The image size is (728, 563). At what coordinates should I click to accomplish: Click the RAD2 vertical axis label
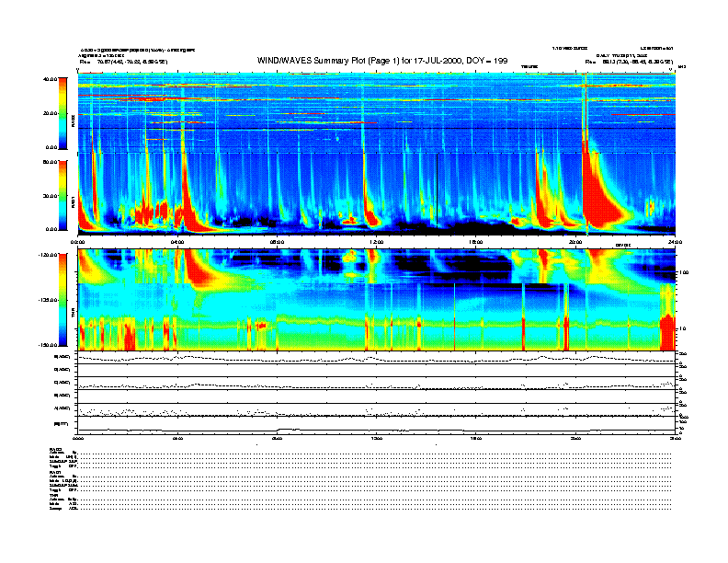pyautogui.click(x=73, y=121)
